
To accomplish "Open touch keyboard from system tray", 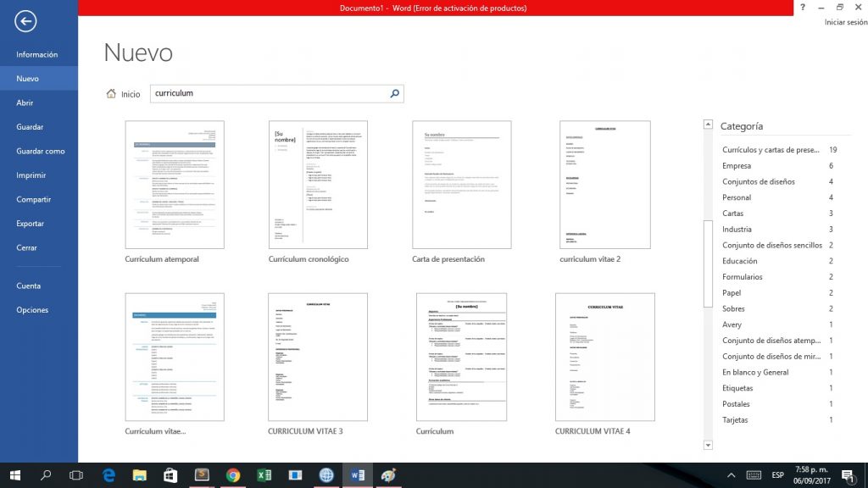I will pos(754,475).
